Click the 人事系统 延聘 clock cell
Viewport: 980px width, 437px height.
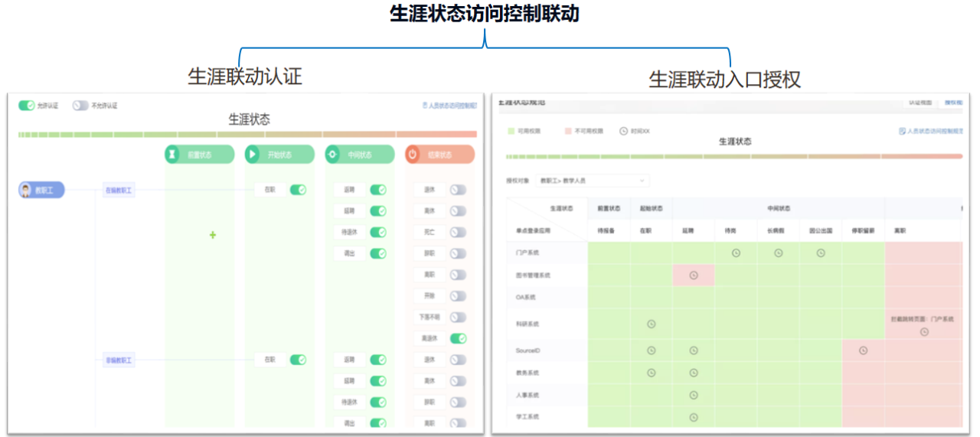tap(694, 395)
